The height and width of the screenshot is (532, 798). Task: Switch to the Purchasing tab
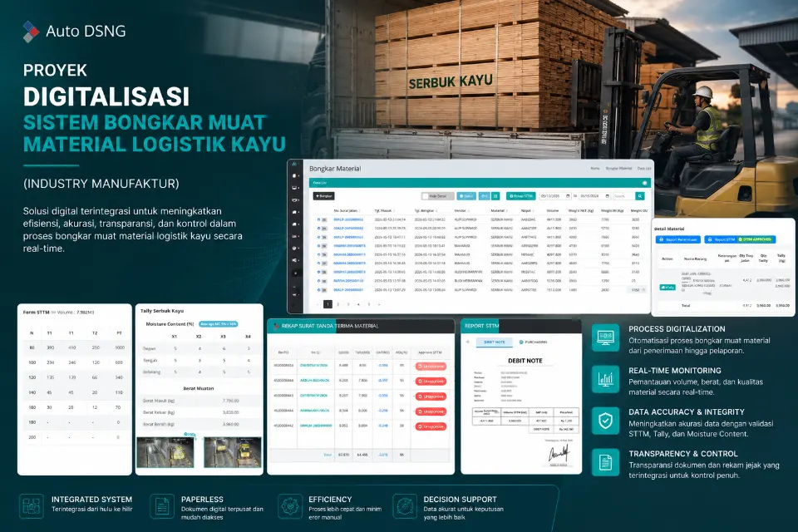(534, 342)
